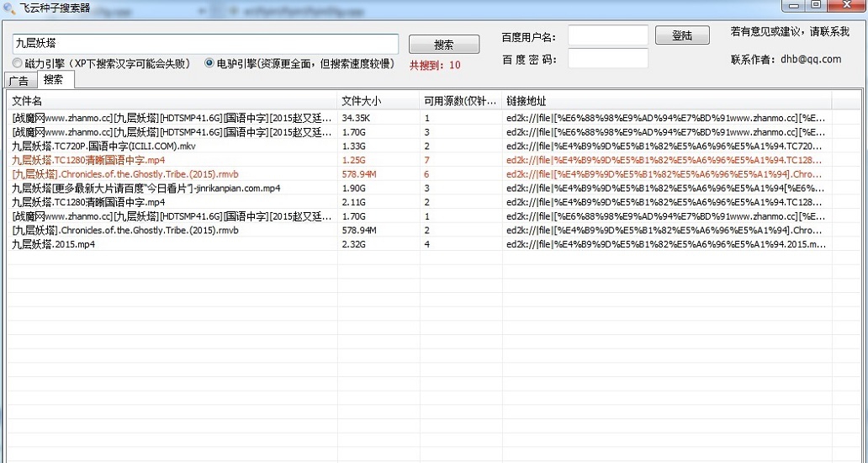Select the 34.35K 战魔网 result row
Image resolution: width=868 pixels, height=463 pixels.
coord(172,118)
